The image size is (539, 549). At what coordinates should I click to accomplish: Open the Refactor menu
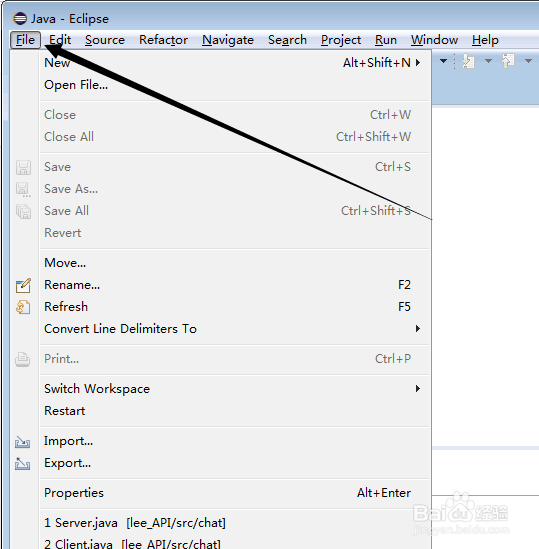[x=163, y=40]
